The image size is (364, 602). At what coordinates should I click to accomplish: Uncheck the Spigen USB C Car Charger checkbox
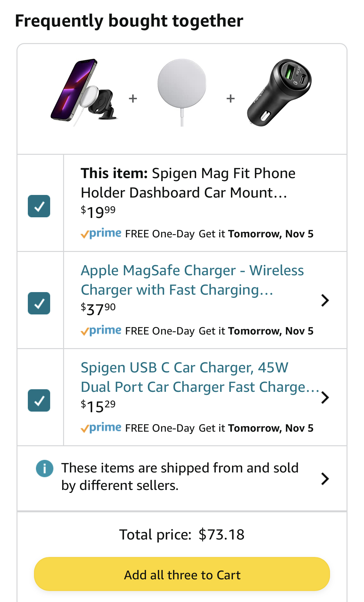[39, 400]
